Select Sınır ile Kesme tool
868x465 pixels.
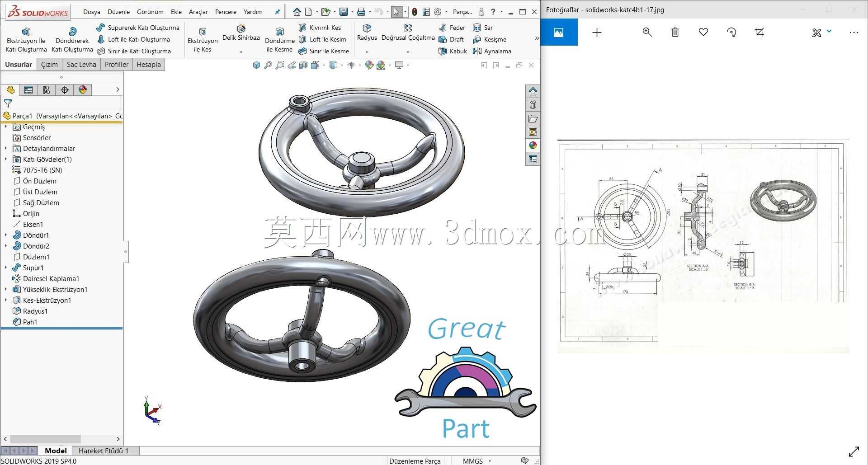click(324, 51)
